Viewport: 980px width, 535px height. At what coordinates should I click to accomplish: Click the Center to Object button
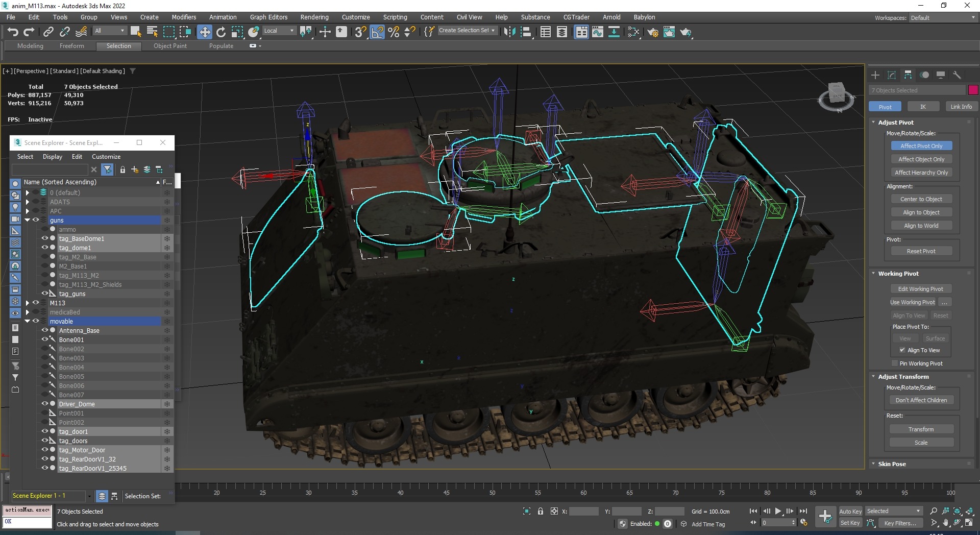click(x=921, y=199)
